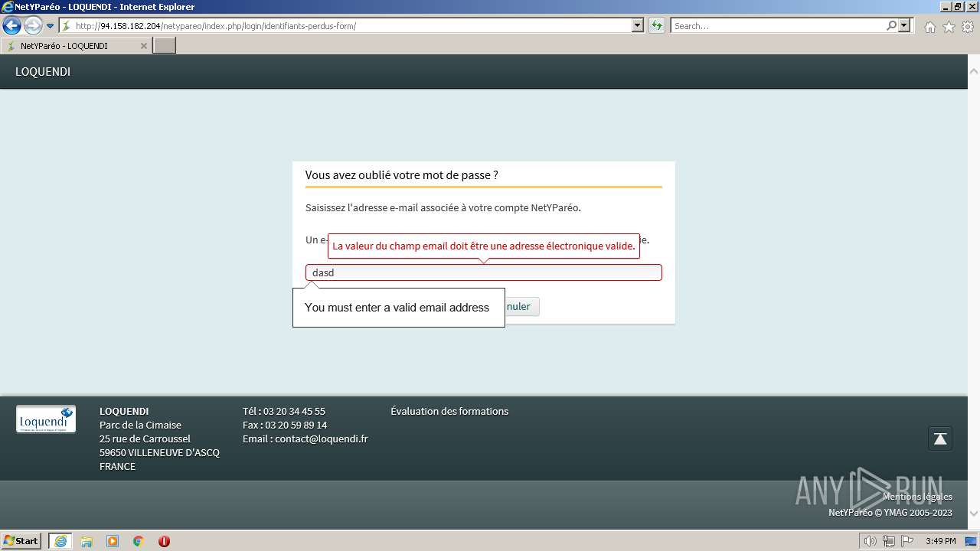Click page scrollbar down arrow
Screen dimensions: 980x551
point(974,514)
